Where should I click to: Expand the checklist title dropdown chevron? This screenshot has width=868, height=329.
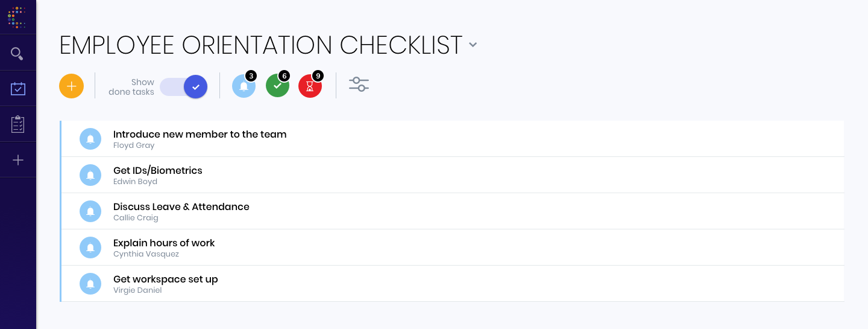473,45
